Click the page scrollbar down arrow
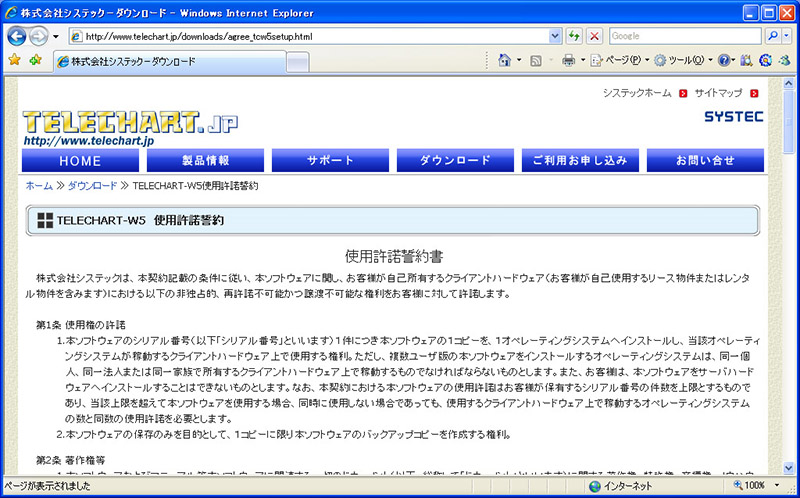Viewport: 800px width, 498px height. [x=789, y=467]
